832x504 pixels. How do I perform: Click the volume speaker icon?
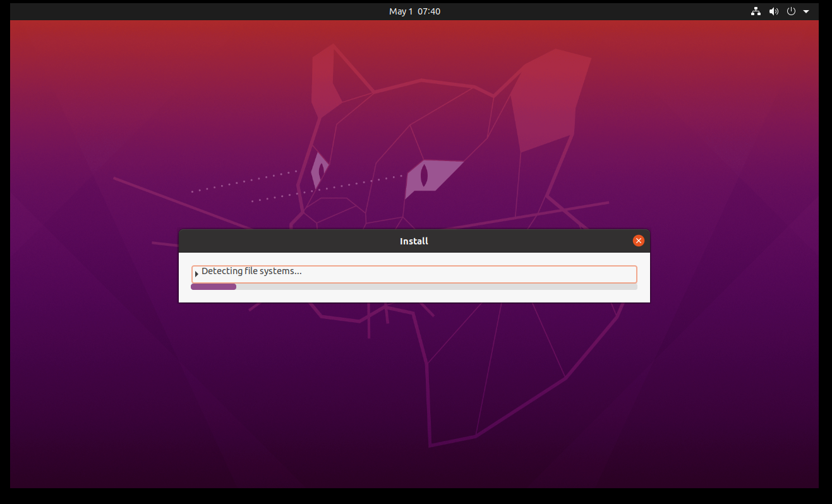point(773,11)
